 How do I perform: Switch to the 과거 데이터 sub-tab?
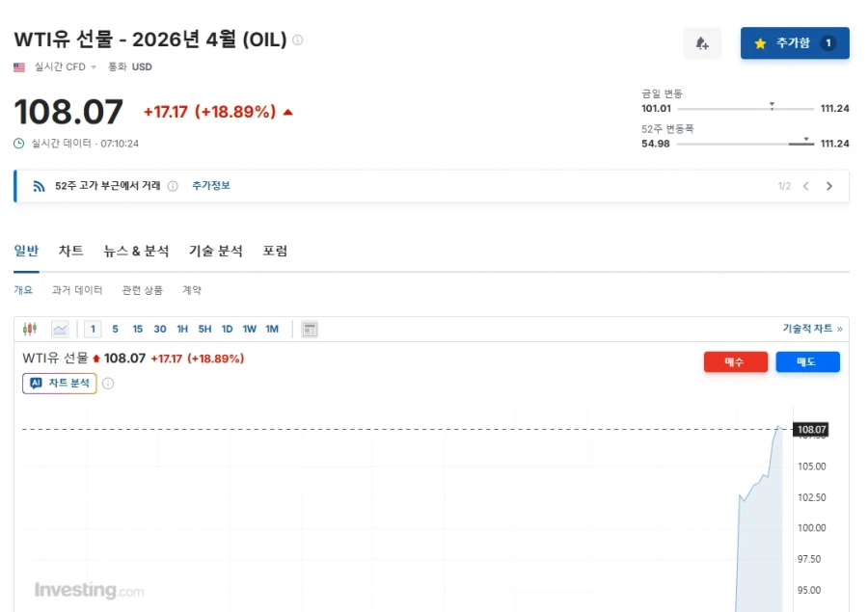click(77, 290)
